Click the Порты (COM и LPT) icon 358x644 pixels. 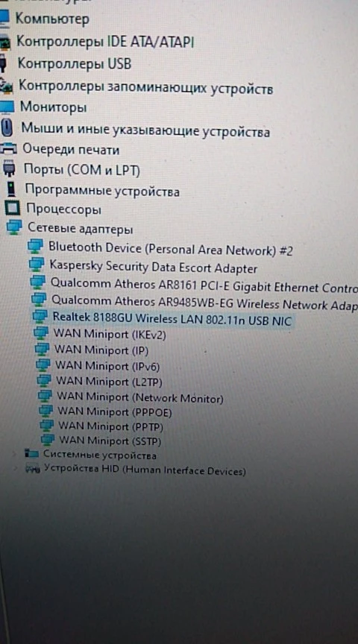(9, 168)
